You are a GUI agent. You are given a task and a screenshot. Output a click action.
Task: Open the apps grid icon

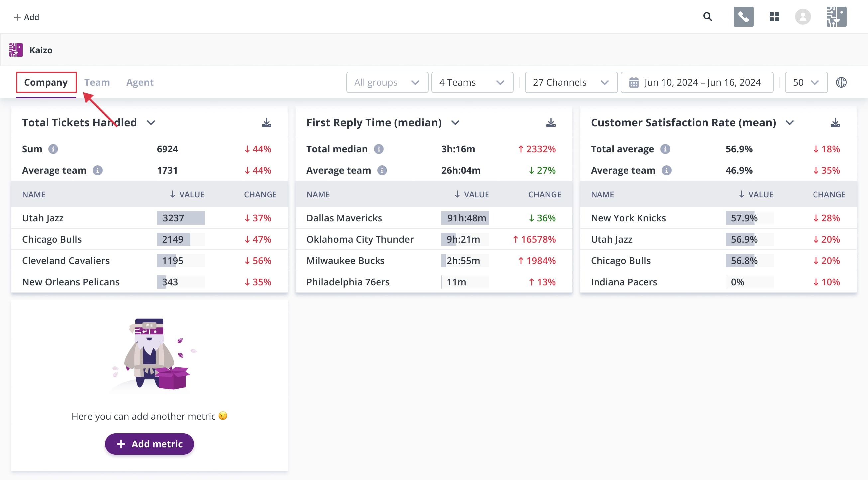coord(774,17)
